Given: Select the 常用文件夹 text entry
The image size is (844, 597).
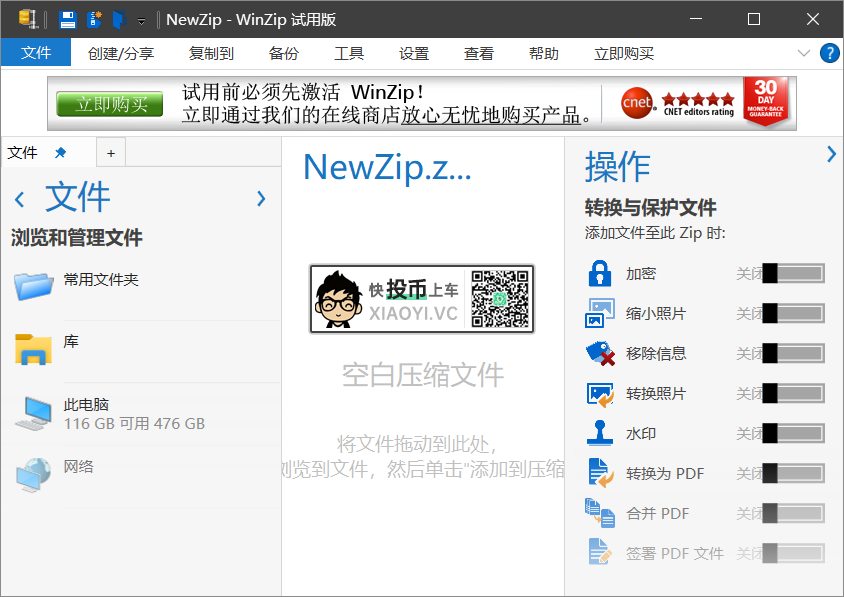Looking at the screenshot, I should pos(101,279).
